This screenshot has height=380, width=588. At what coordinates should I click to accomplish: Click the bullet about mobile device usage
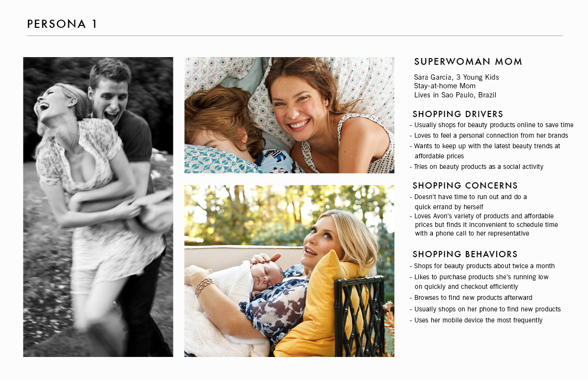click(476, 320)
